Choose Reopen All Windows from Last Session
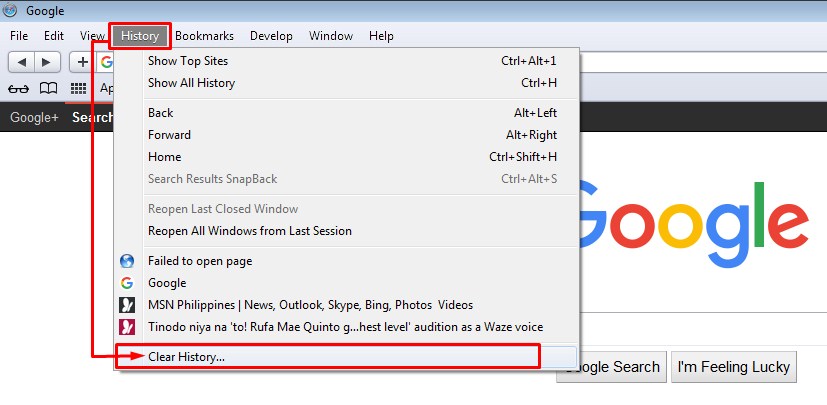This screenshot has height=405, width=827. pyautogui.click(x=347, y=231)
